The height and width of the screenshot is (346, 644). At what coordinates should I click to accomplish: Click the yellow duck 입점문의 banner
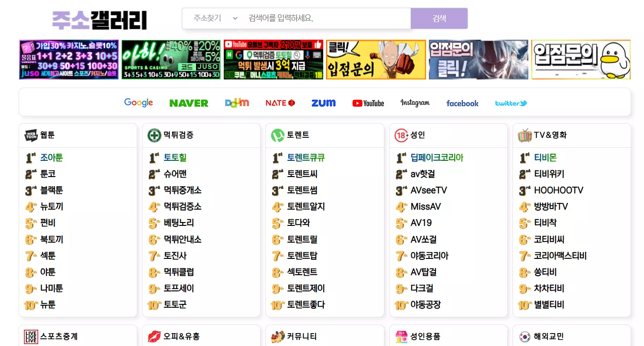(581, 59)
